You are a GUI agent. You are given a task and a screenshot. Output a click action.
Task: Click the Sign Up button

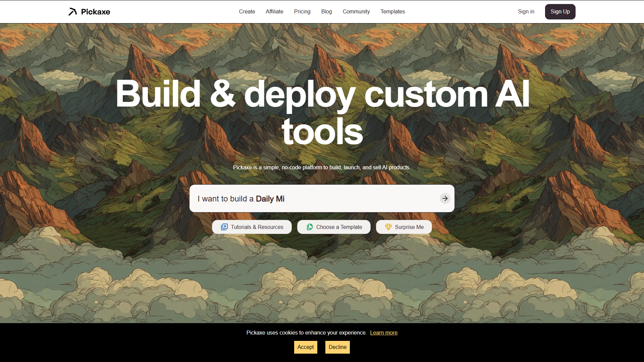point(560,12)
